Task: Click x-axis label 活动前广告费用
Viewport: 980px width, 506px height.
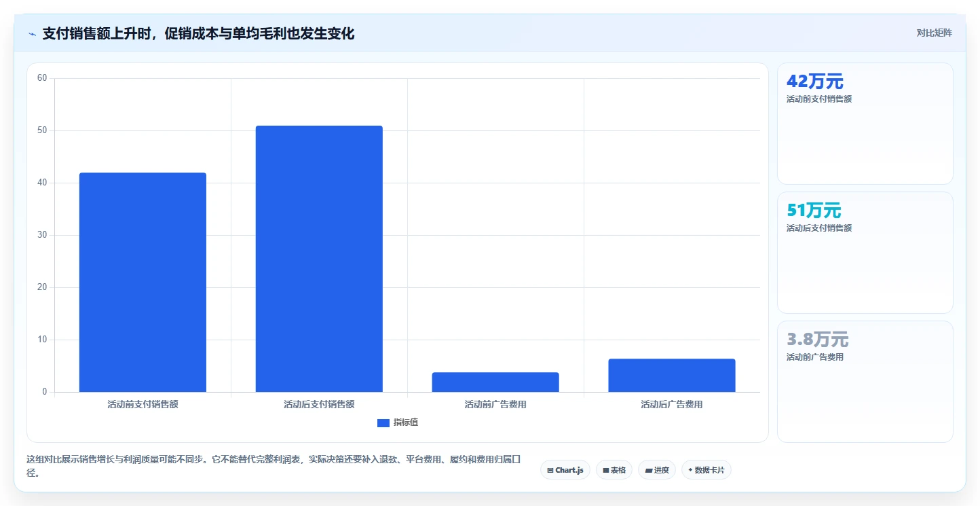Action: (x=495, y=404)
